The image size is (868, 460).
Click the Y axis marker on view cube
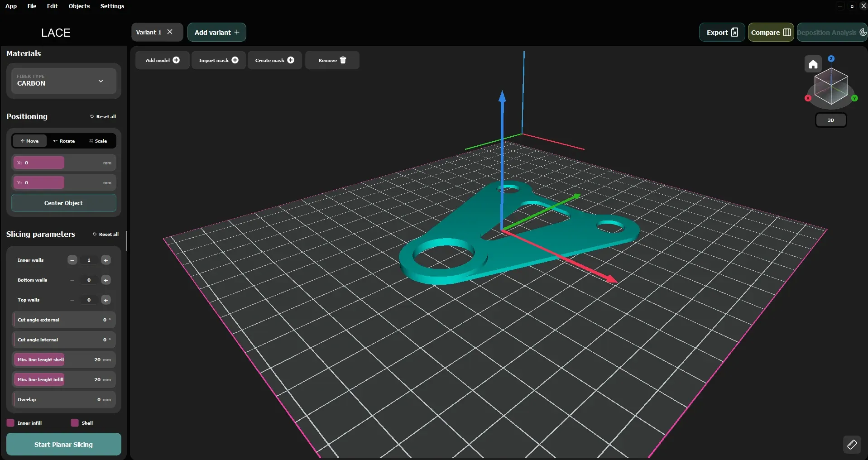pyautogui.click(x=854, y=98)
